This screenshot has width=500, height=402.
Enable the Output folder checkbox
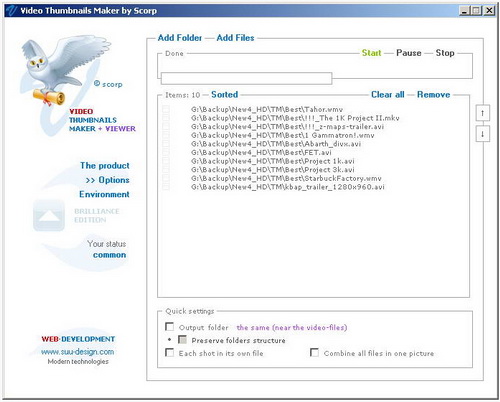pos(170,327)
